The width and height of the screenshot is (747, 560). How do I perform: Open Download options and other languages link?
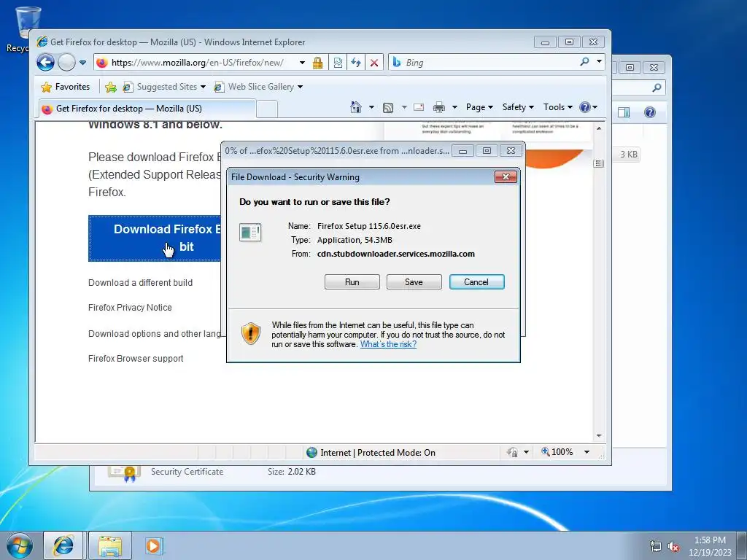click(155, 334)
